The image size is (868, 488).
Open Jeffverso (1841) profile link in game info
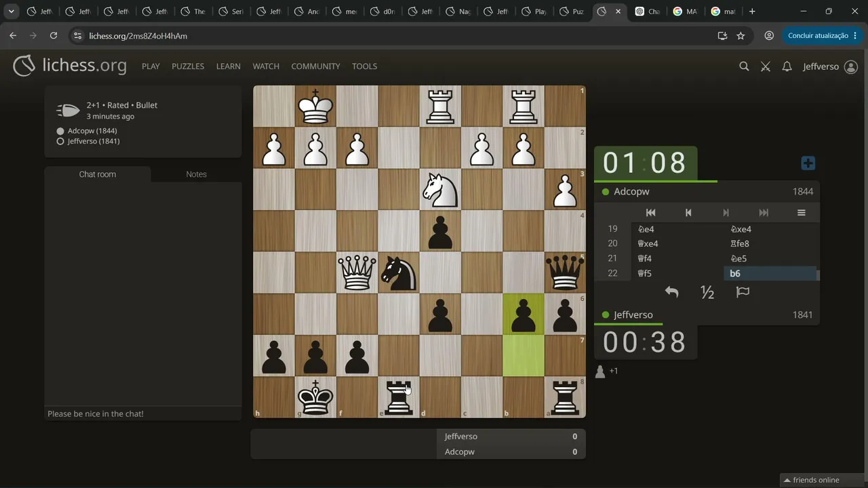pos(94,141)
